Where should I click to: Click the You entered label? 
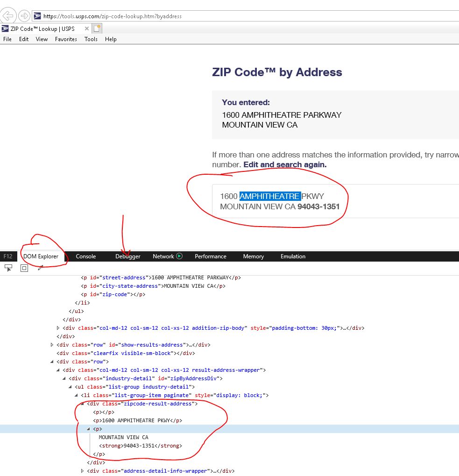click(x=246, y=102)
